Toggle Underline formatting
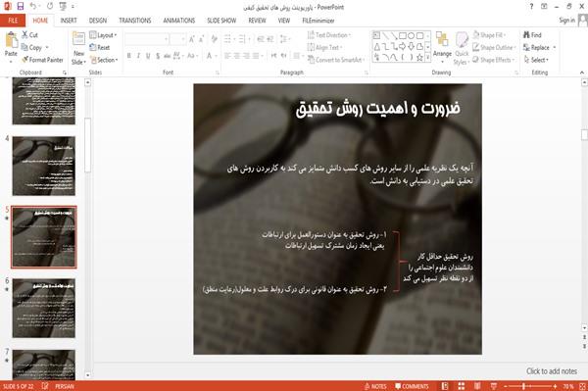This screenshot has height=391, width=588. [x=148, y=56]
